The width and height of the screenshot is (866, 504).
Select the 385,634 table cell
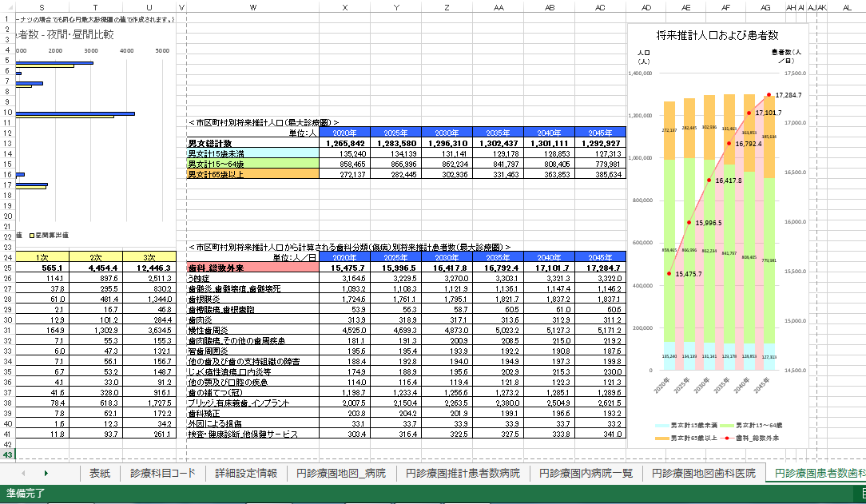point(600,174)
